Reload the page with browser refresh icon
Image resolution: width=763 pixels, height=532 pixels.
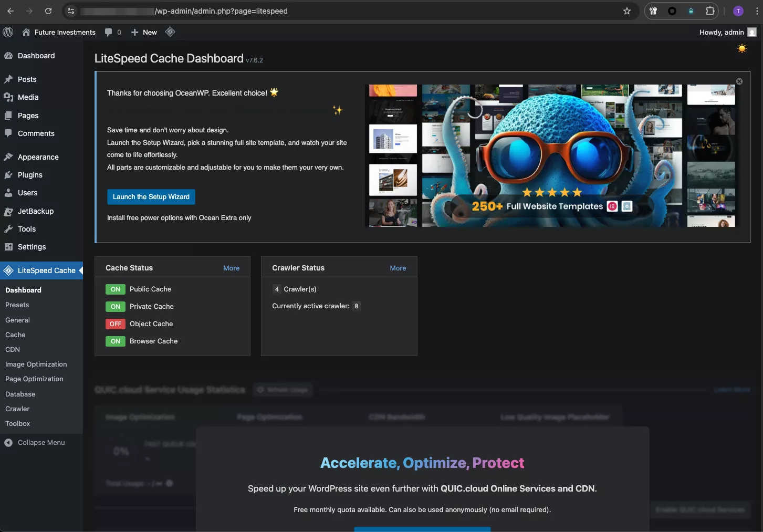[x=48, y=11]
